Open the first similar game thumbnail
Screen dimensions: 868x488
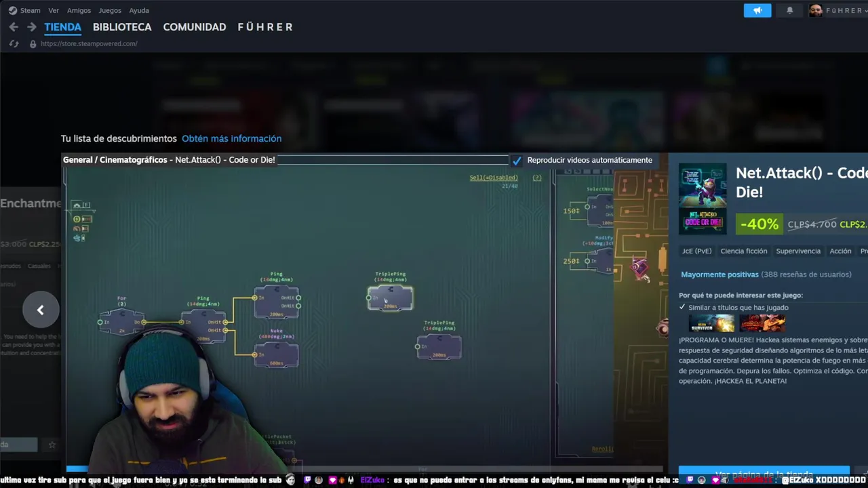[x=711, y=323]
